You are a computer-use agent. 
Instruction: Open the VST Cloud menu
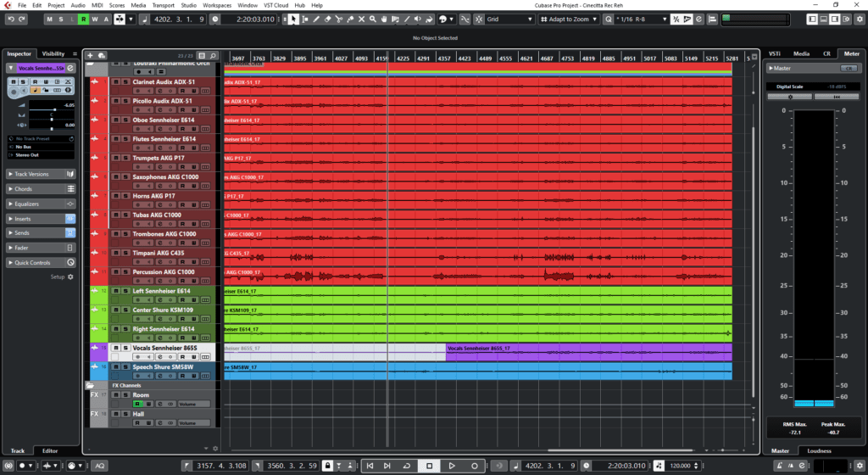click(275, 5)
